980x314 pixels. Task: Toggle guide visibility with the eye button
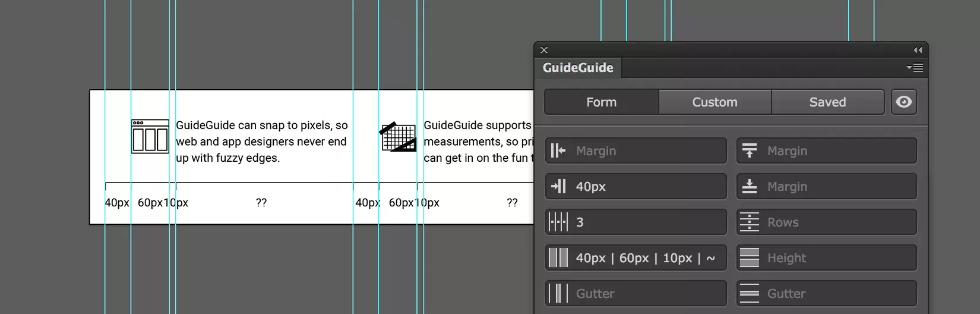click(903, 102)
